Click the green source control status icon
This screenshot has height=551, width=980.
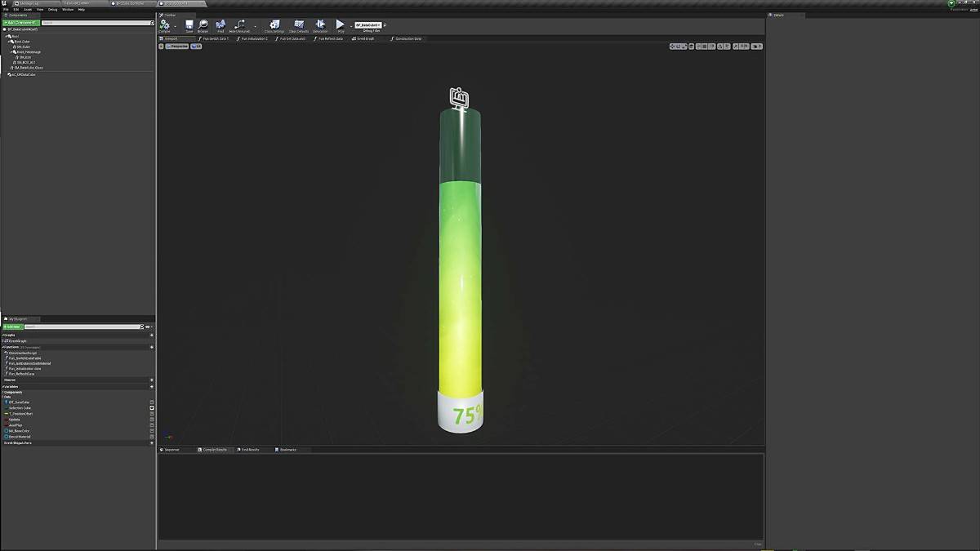coord(952,4)
